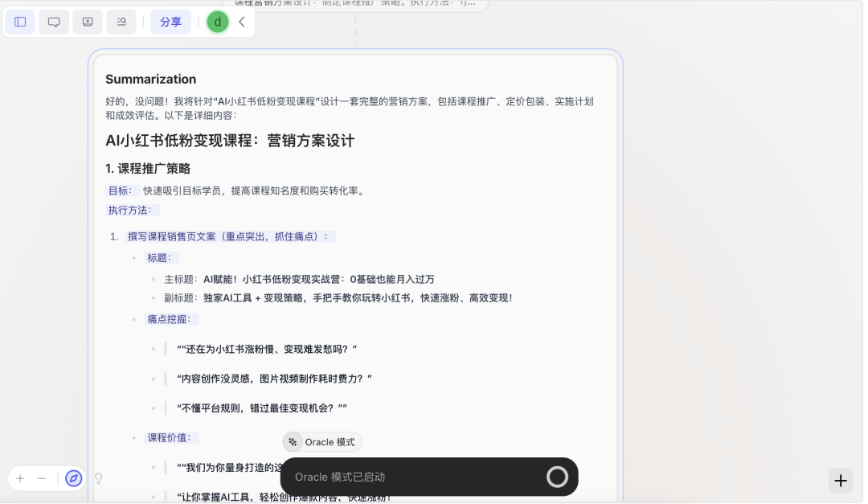The height and width of the screenshot is (504, 868).
Task: Click the Oracle 模式 button
Action: click(322, 442)
